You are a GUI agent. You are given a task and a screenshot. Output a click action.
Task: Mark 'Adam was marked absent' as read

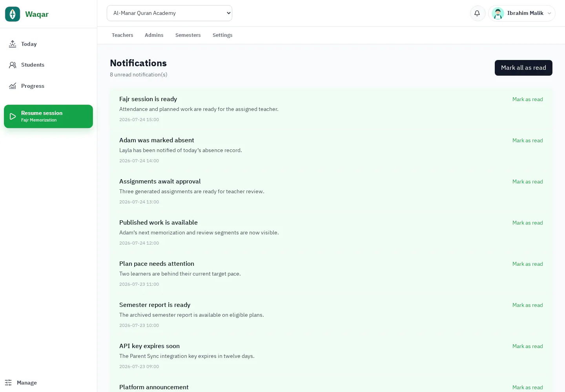pyautogui.click(x=527, y=141)
